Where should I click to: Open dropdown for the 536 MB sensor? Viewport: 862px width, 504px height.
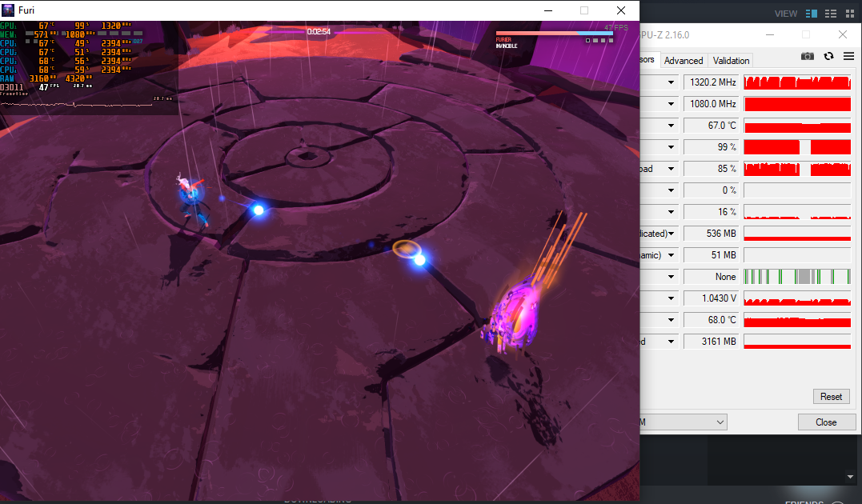(x=671, y=234)
